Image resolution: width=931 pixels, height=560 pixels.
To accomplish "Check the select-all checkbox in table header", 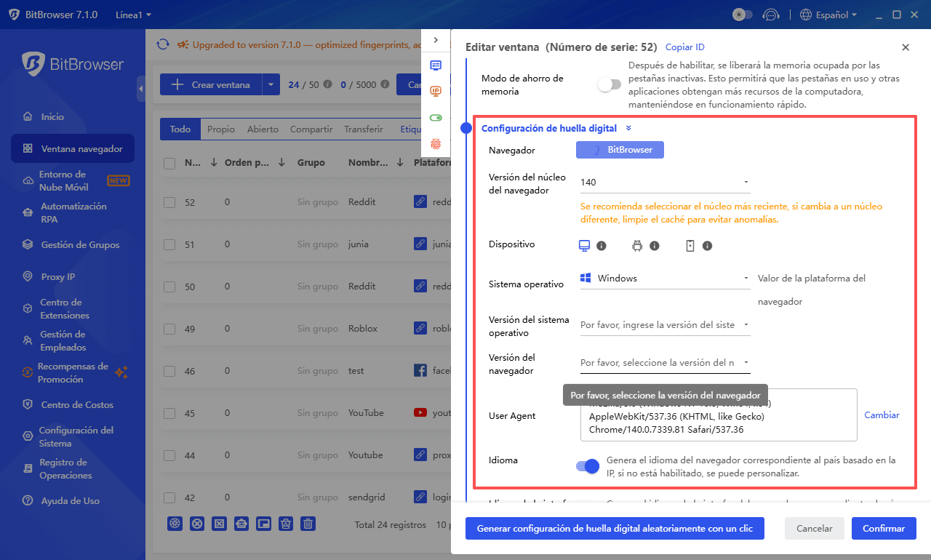I will click(x=169, y=164).
